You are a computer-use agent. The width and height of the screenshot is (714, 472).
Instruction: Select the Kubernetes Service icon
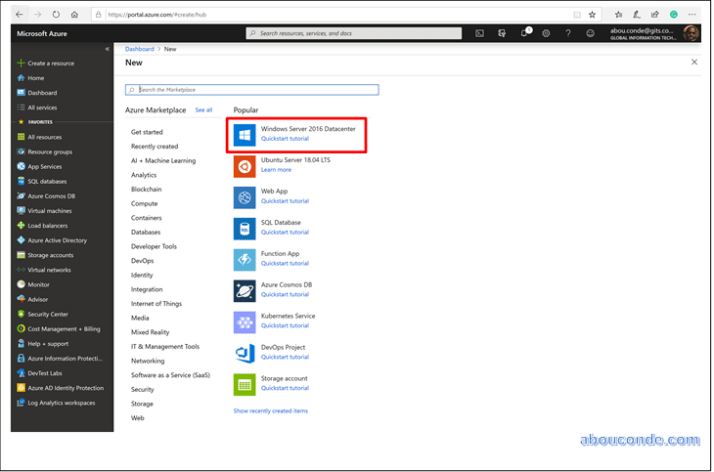pyautogui.click(x=245, y=321)
